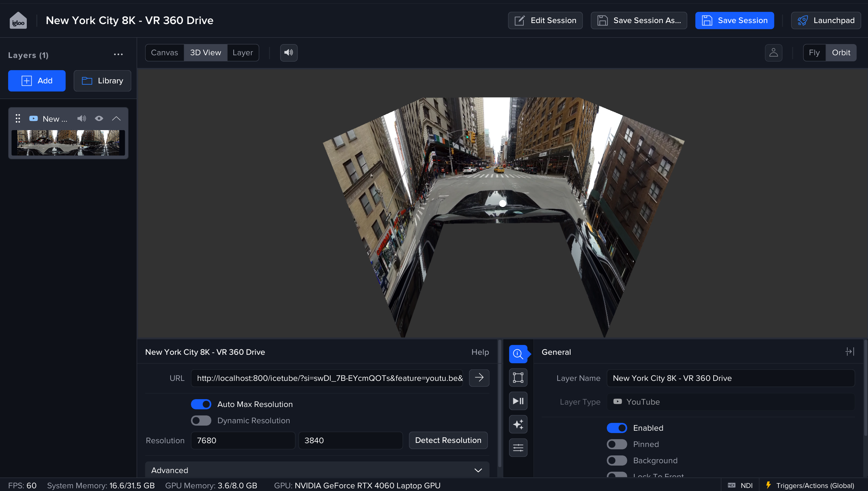Image resolution: width=868 pixels, height=491 pixels.
Task: Open the playback controls panel icon
Action: point(518,401)
